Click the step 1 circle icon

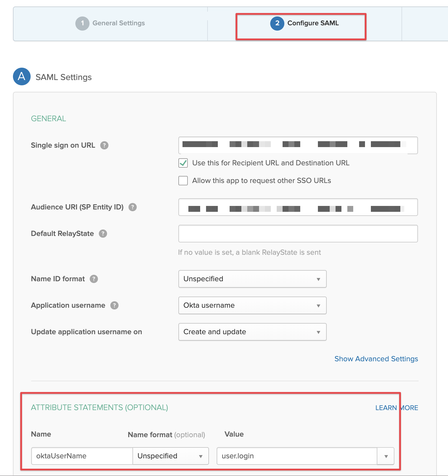coord(82,23)
